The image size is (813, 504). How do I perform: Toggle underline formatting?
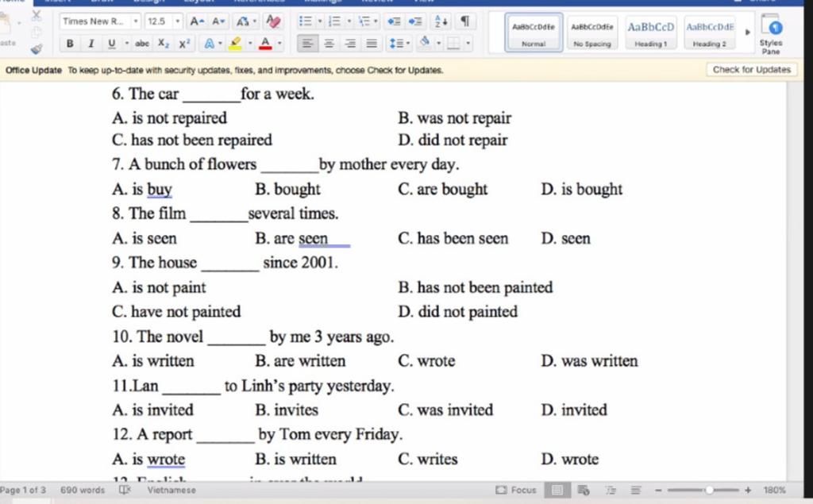click(x=111, y=44)
